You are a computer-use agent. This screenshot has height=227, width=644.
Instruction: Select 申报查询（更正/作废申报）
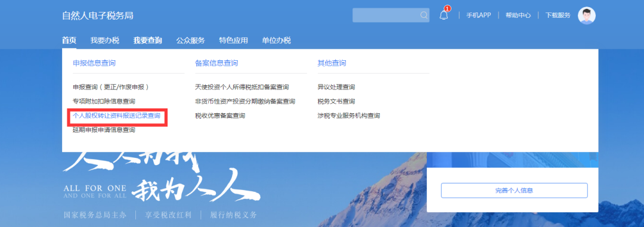click(111, 87)
